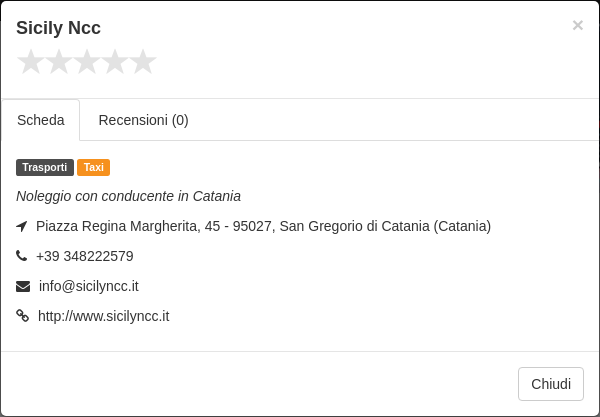Click the Sicily Ncc title heading

pyautogui.click(x=58, y=28)
